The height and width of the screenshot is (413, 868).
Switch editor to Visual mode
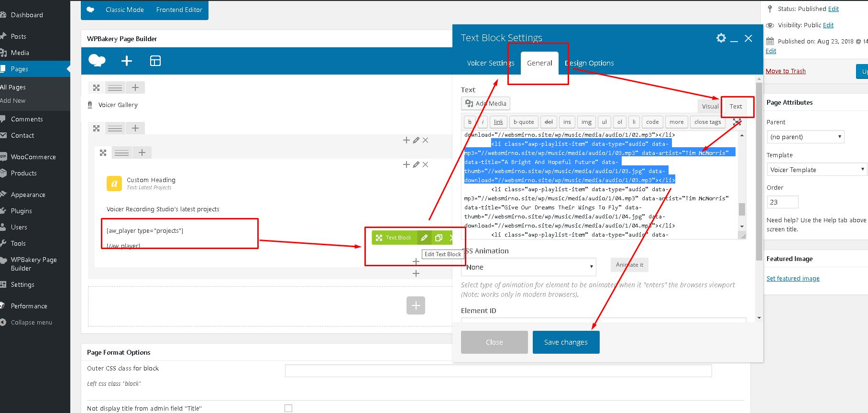710,107
